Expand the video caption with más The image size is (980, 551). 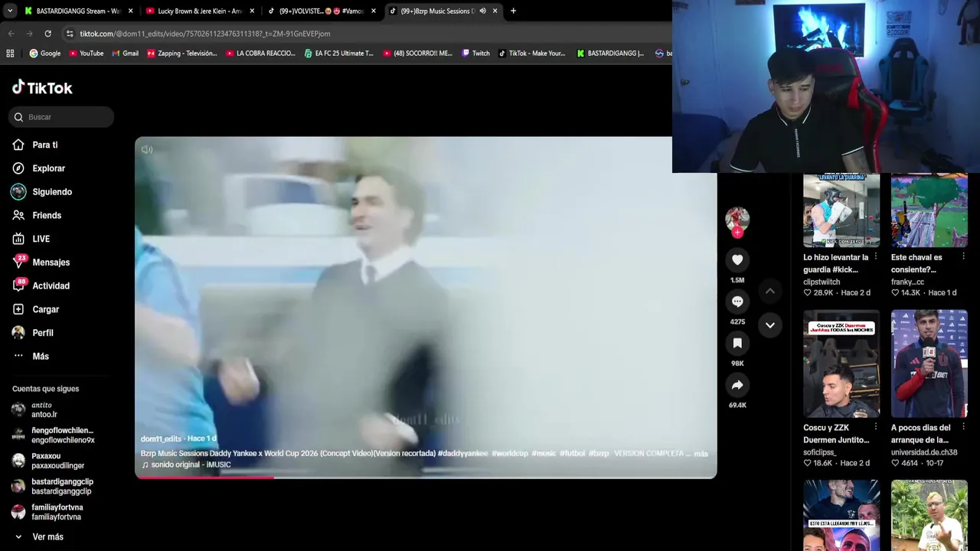(x=701, y=454)
